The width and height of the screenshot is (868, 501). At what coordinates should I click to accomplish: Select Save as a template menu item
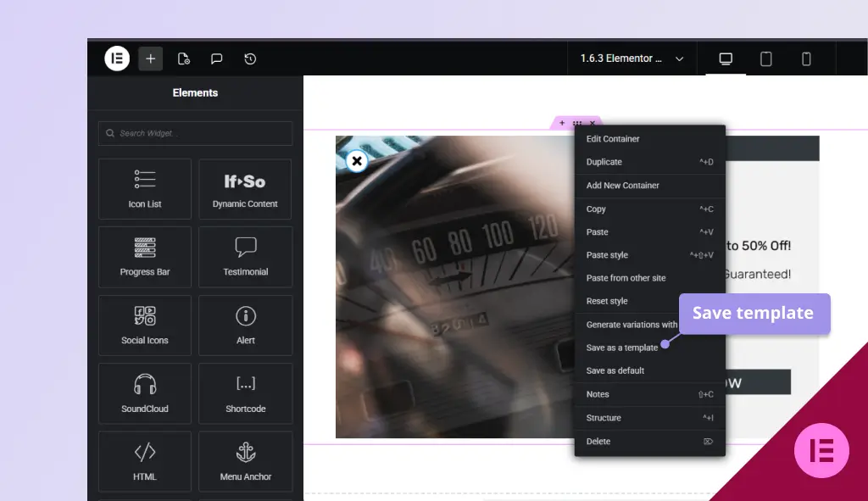(621, 348)
